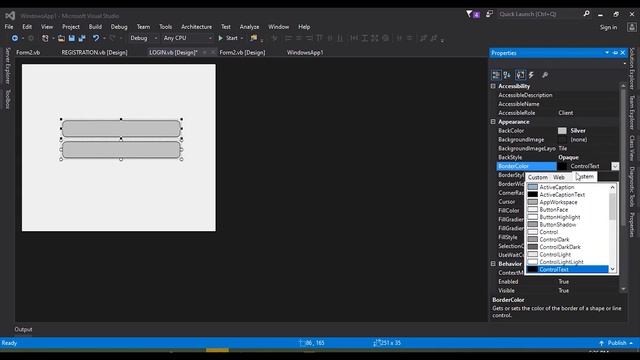Click the Save All toolbar icon
The image size is (640, 360).
82,38
